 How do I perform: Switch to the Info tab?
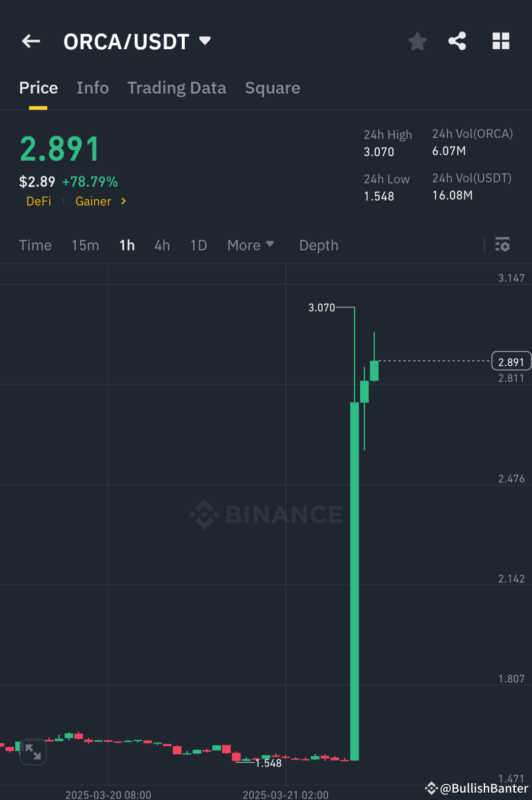[93, 88]
